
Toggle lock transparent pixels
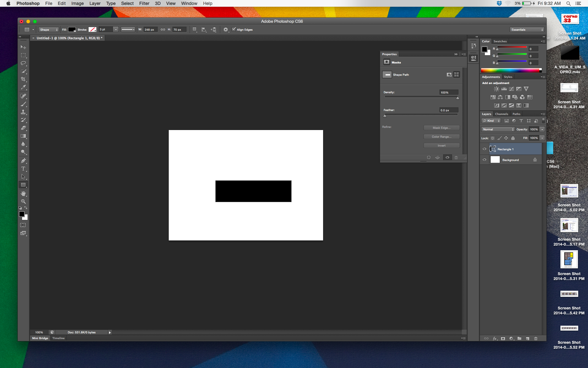click(492, 138)
